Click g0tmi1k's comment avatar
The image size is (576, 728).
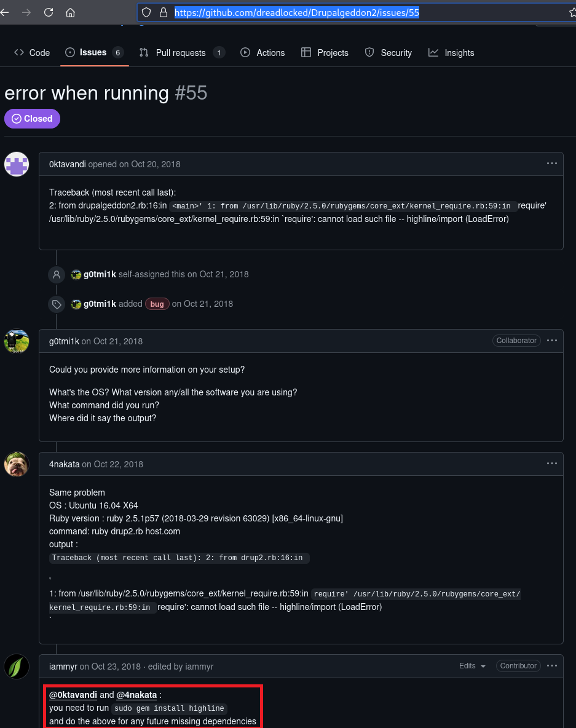17,341
